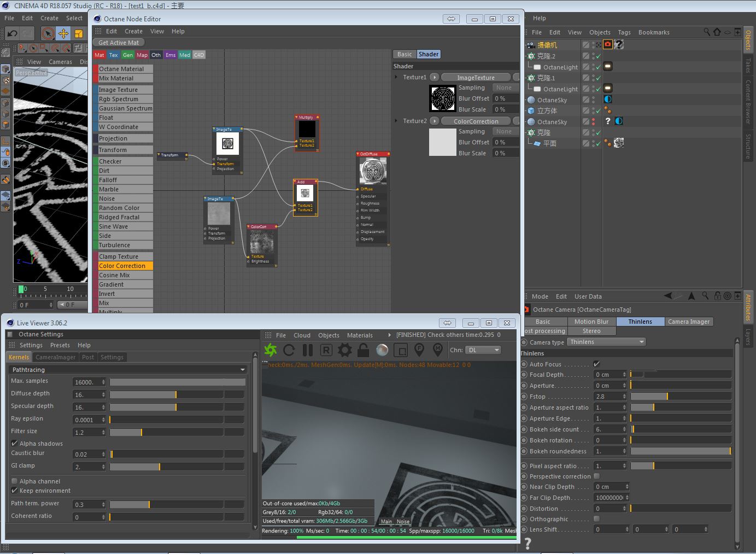Switch to the CameraImager tab in Octane Settings
This screenshot has height=554, width=756.
(56, 357)
